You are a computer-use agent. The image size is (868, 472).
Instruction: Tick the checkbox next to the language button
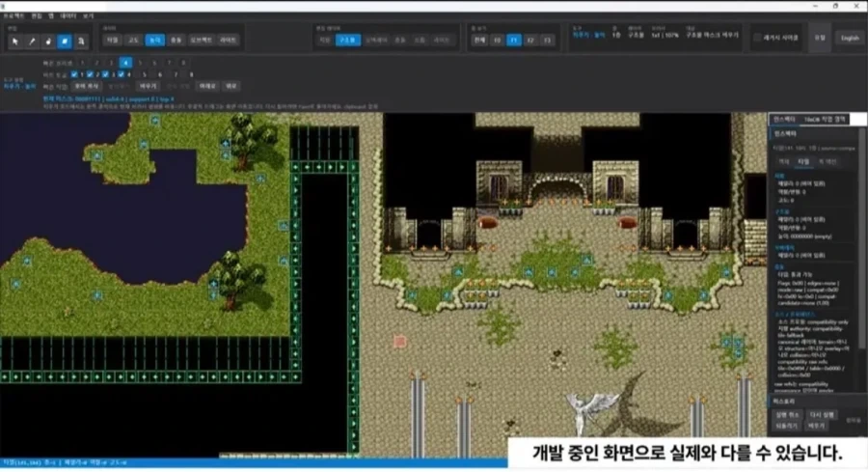[x=757, y=38]
